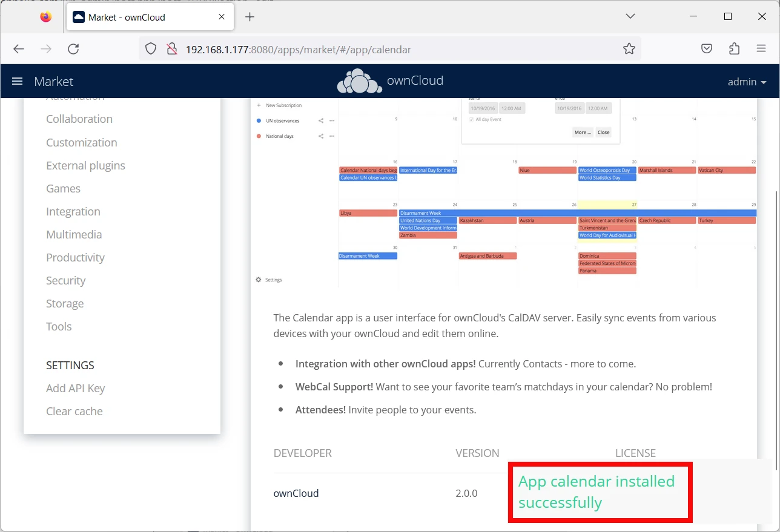The image size is (780, 532).
Task: Select the Productivity category
Action: [x=75, y=258]
